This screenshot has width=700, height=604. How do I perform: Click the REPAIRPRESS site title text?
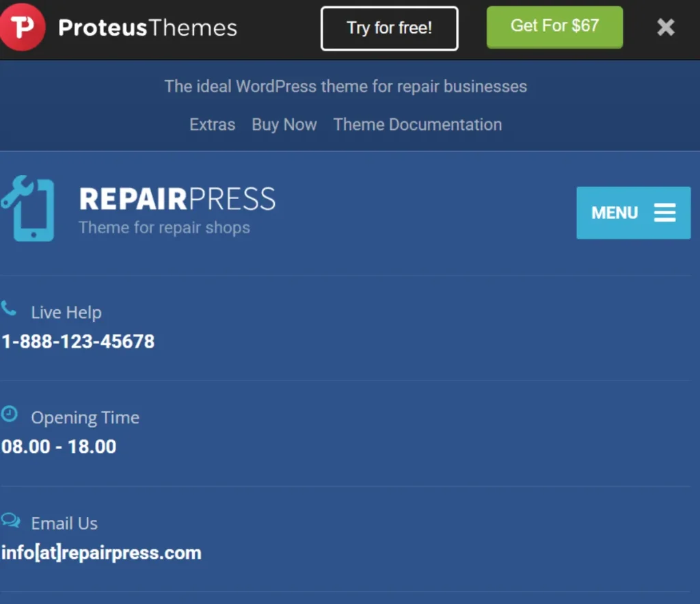coord(177,199)
